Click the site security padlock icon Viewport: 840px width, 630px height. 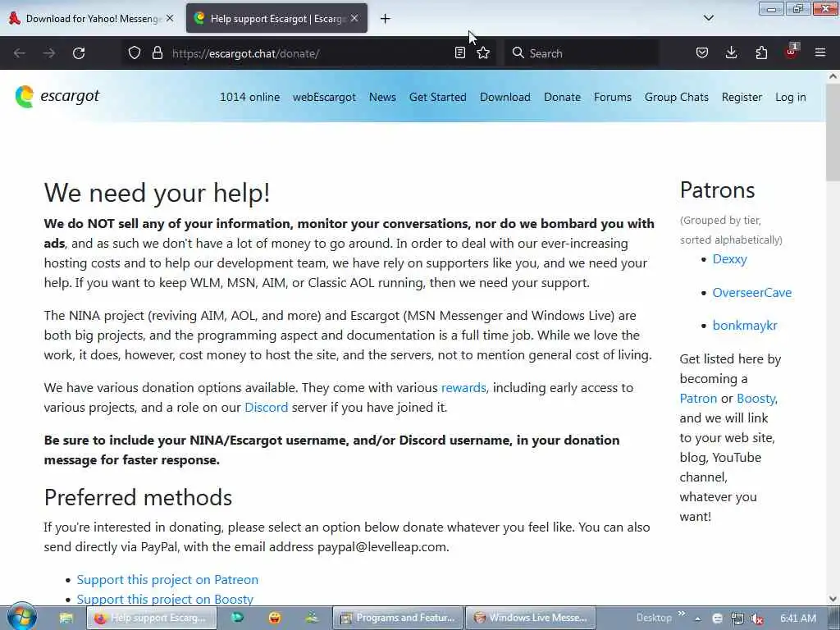tap(157, 53)
